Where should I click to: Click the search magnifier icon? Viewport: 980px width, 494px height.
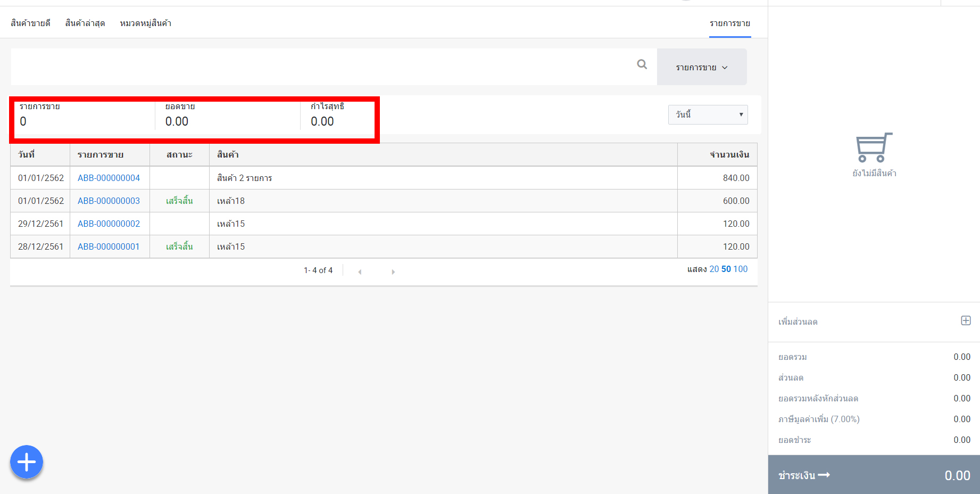642,64
